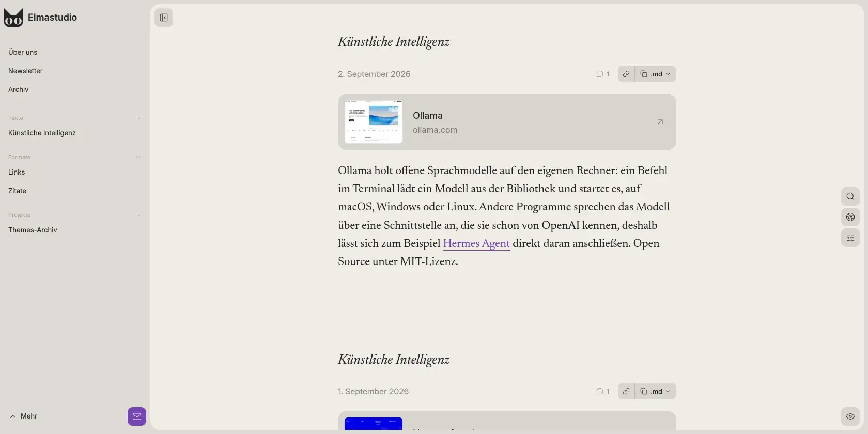
Task: Click the globe icon on right edge
Action: (x=850, y=217)
